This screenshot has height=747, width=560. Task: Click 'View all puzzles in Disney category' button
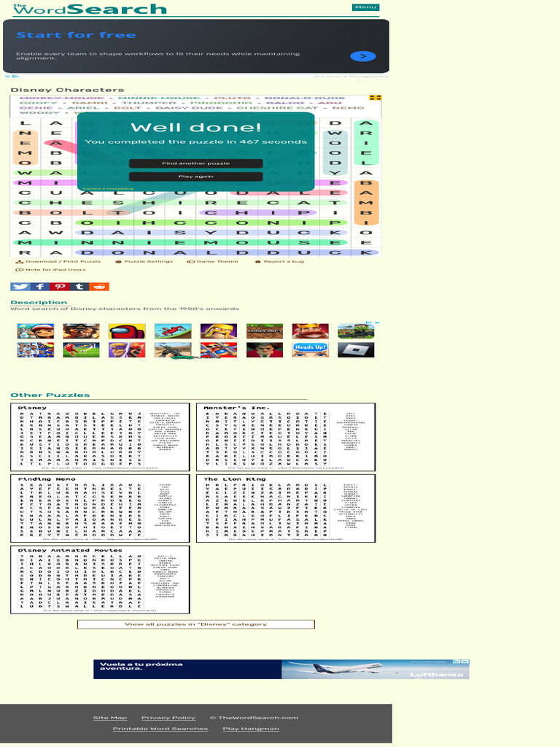(x=195, y=624)
